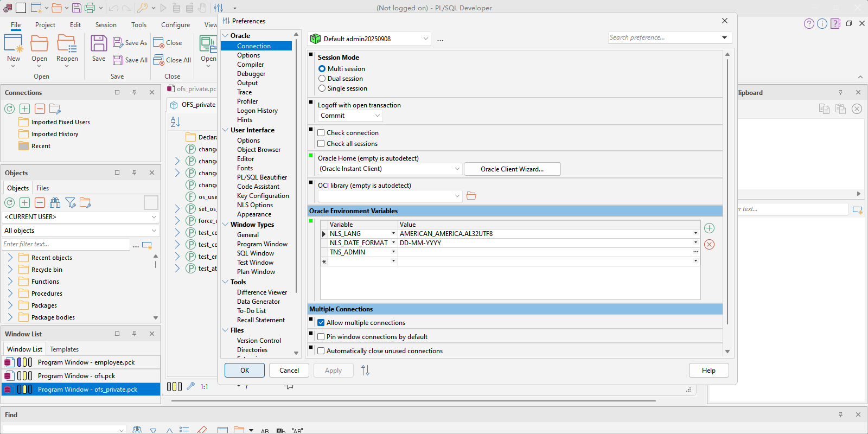Click the sort preferences icon beside Apply
This screenshot has height=434, width=868.
[365, 371]
